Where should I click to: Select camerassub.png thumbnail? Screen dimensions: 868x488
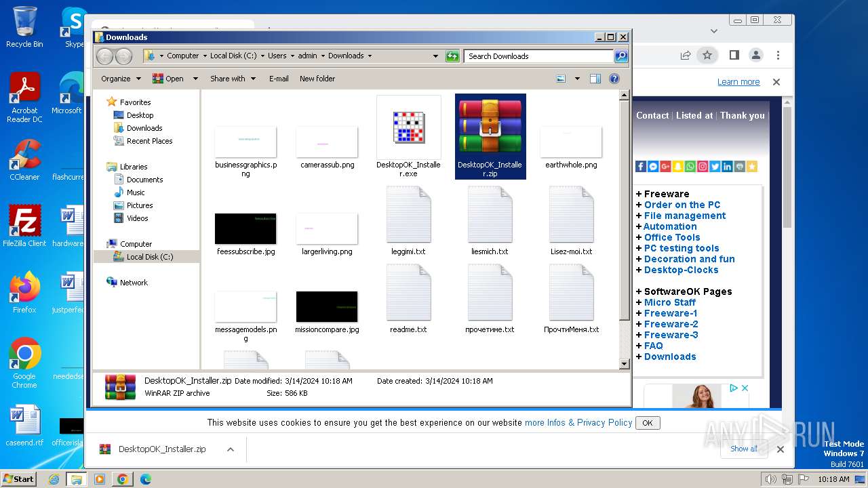pyautogui.click(x=327, y=142)
